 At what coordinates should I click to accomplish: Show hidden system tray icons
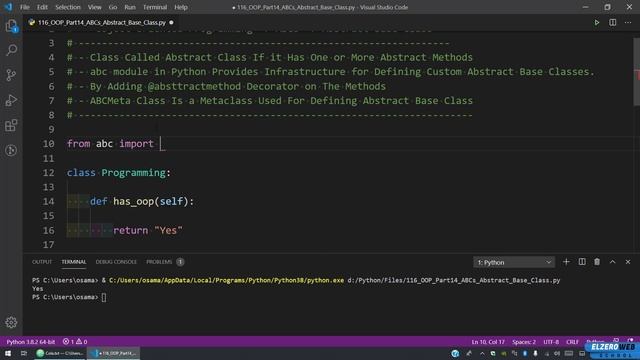(x=482, y=353)
